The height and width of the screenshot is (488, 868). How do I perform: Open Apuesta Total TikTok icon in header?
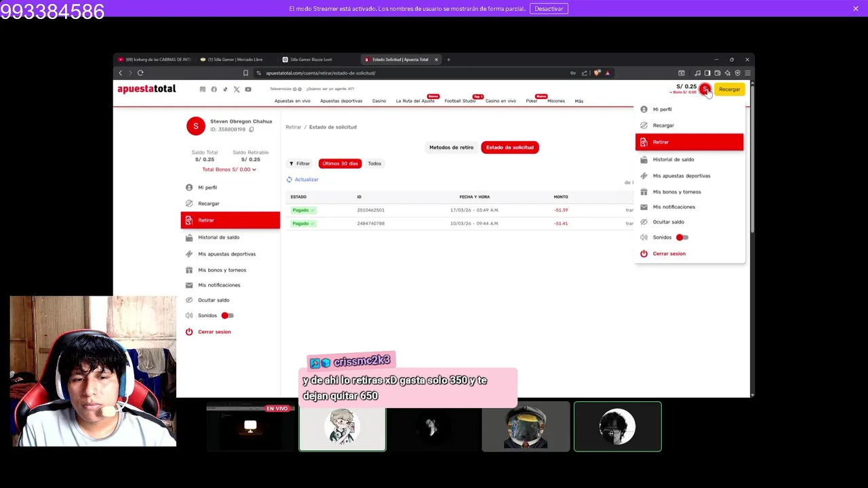[x=225, y=89]
